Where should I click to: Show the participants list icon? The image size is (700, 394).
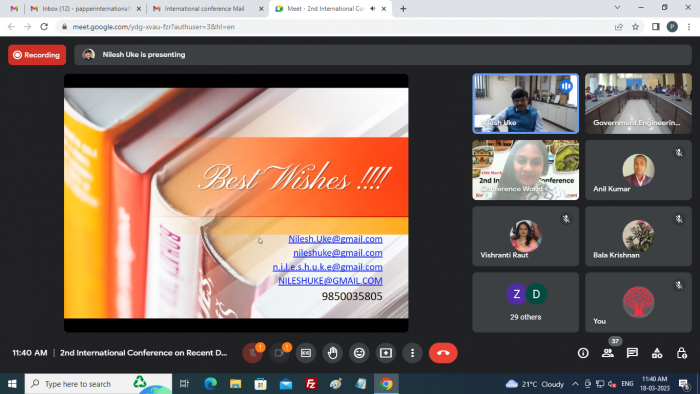[x=608, y=353]
